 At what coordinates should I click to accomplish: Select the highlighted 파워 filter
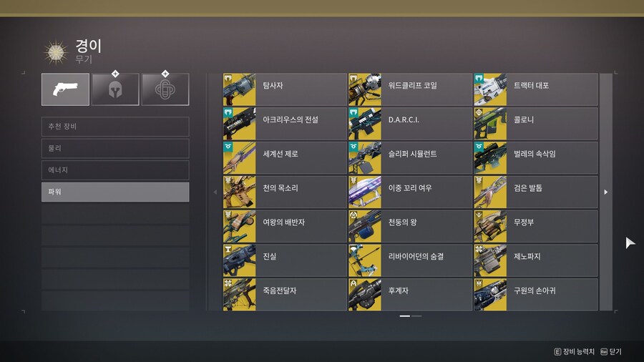[x=115, y=192]
